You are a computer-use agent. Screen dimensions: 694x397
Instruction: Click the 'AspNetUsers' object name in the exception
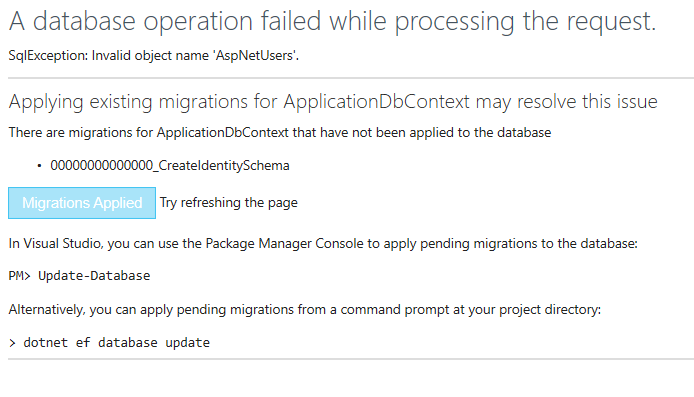click(x=254, y=55)
